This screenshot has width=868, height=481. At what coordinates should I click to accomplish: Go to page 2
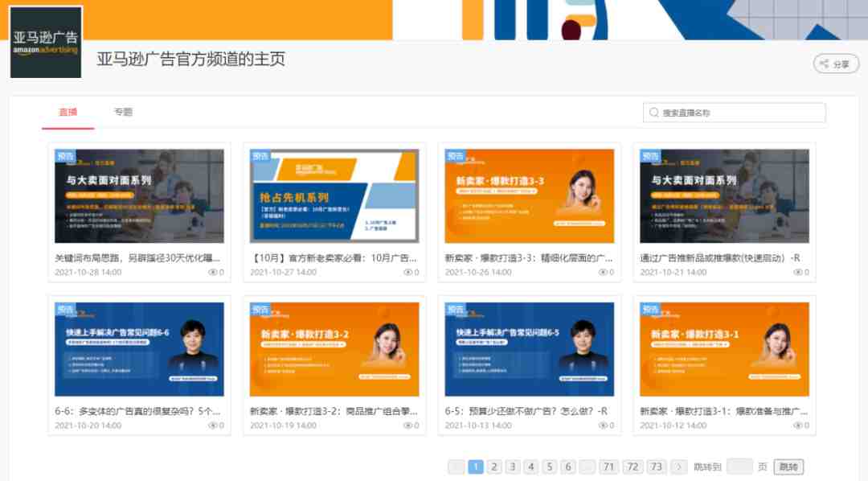tap(494, 467)
